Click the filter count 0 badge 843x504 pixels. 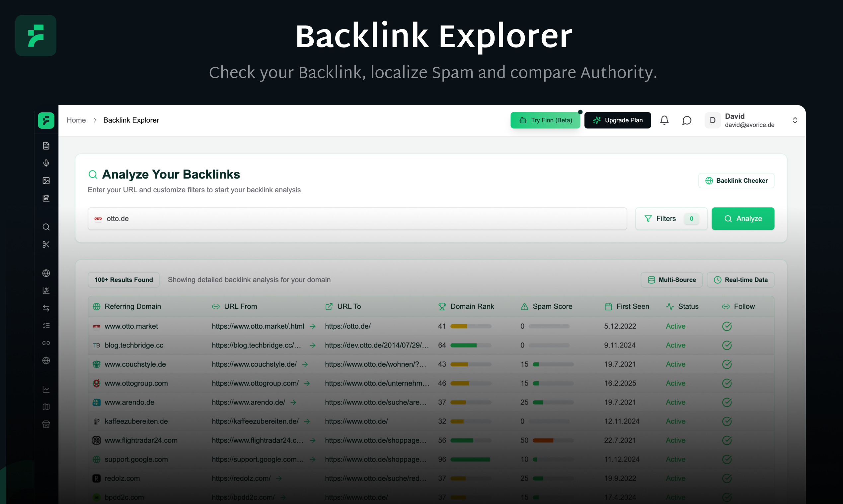pos(691,219)
